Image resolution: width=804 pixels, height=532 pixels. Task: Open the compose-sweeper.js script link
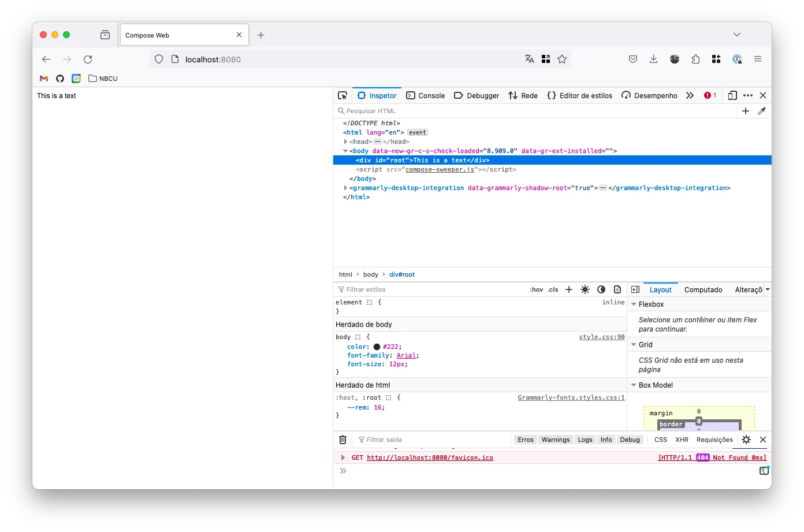pos(440,169)
